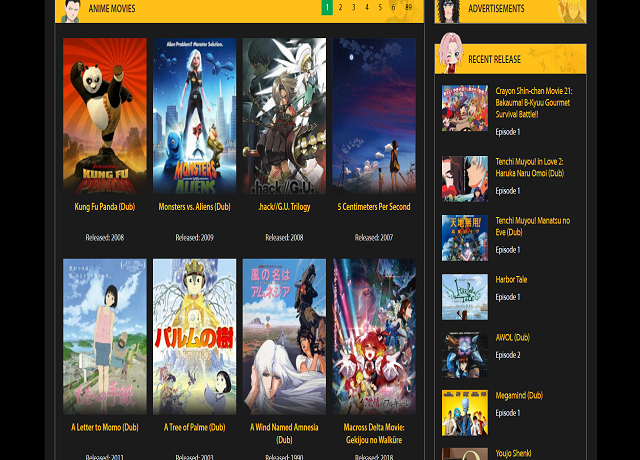Click Tenchi Muyou! Manatsu no Eve title

point(533,226)
